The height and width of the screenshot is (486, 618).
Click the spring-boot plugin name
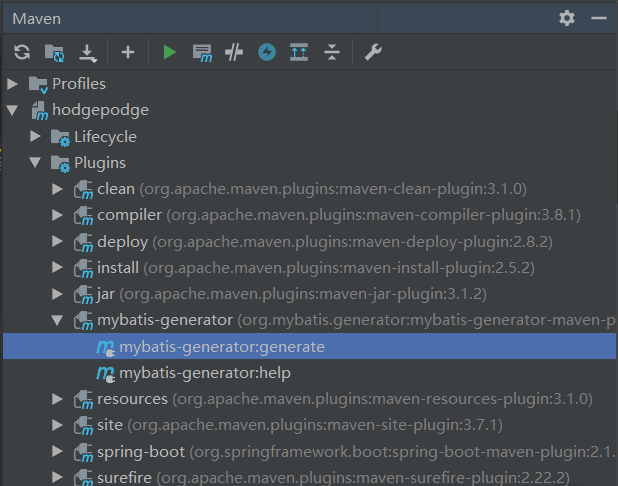(141, 452)
